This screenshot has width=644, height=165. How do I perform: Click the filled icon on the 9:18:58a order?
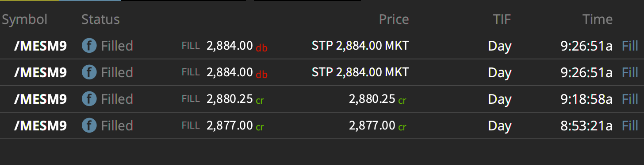click(89, 99)
